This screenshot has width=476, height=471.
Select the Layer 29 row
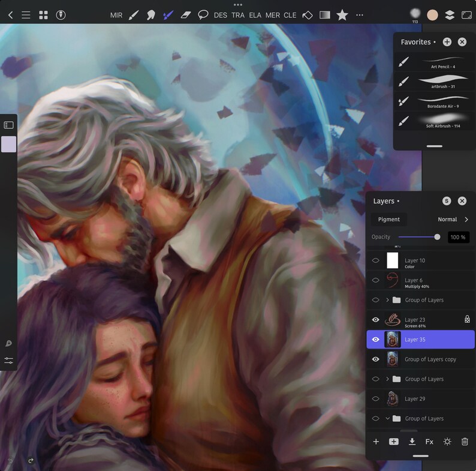421,398
